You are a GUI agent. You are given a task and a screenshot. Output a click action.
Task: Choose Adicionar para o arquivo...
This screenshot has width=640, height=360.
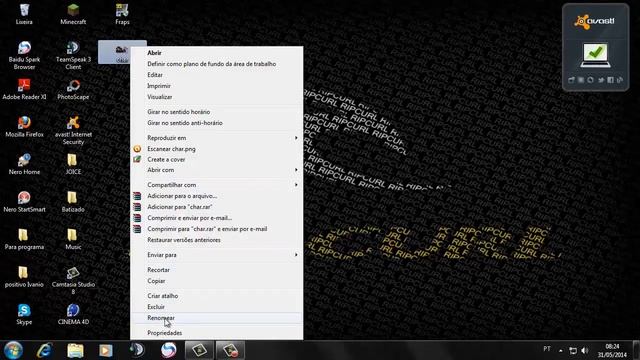point(217,196)
